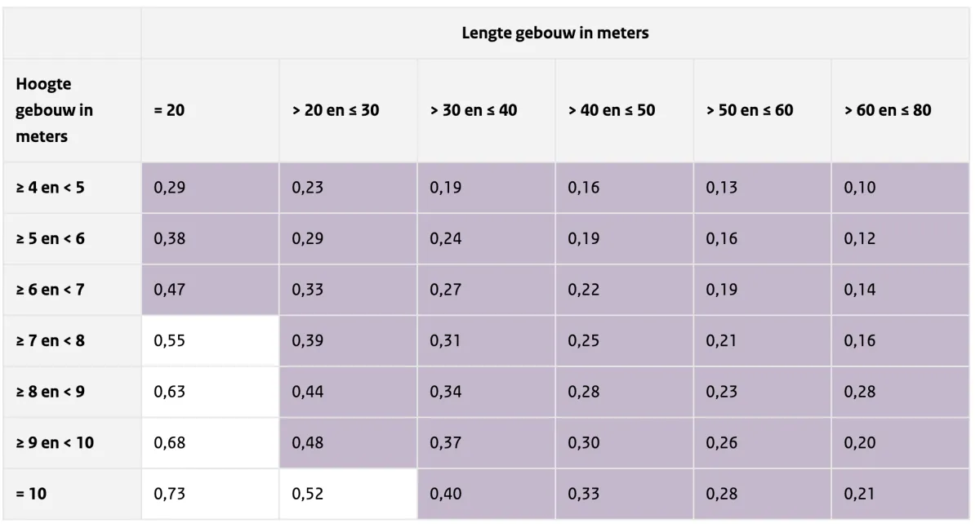Click the '= 10' row header
The width and height of the screenshot is (980, 528).
(33, 494)
